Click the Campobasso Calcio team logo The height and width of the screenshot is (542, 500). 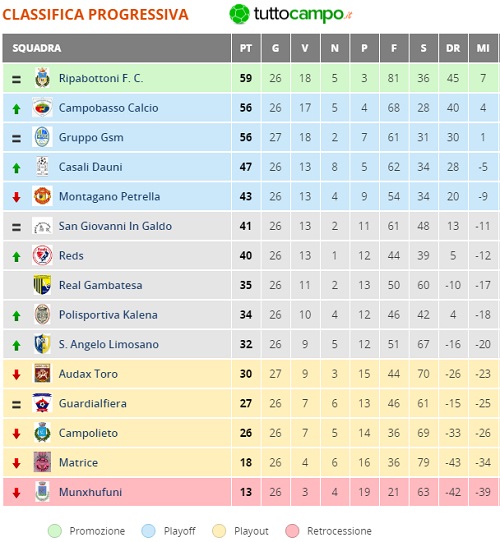[42, 108]
